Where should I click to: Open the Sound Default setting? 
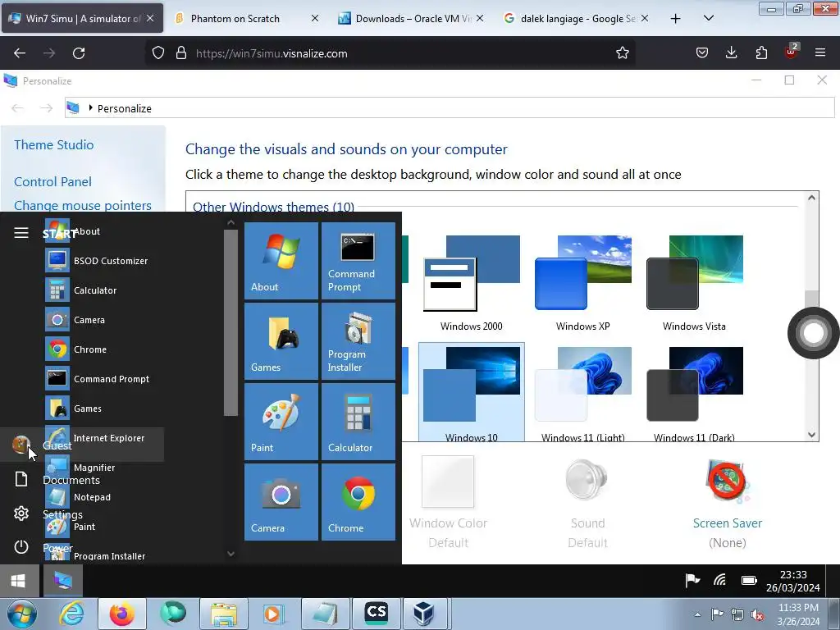[x=587, y=503]
